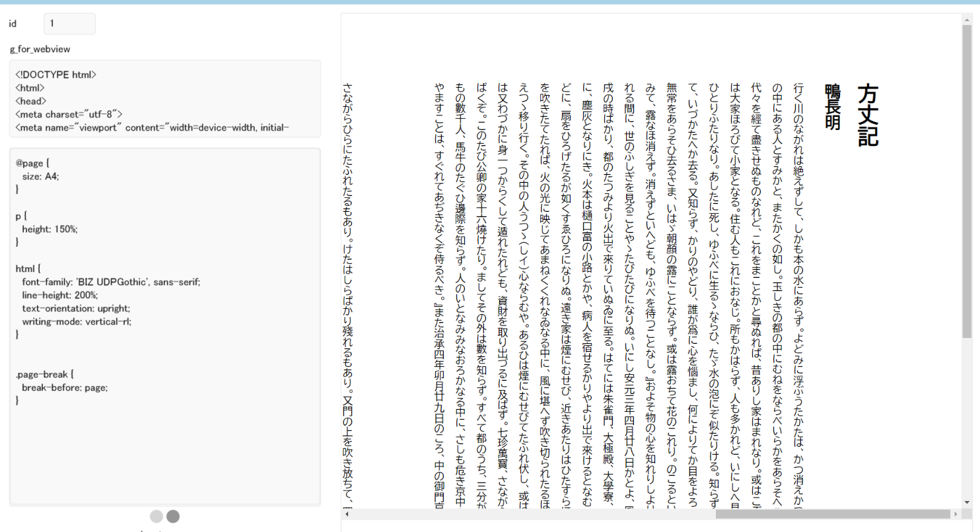The image size is (980, 532).
Task: Click the preview vertical scrollbar thumb
Action: 967,182
